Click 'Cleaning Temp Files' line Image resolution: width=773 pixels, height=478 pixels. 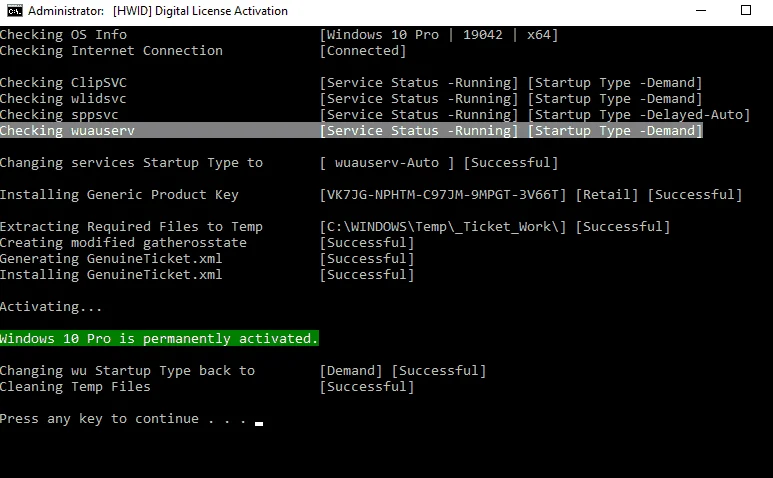tap(75, 386)
